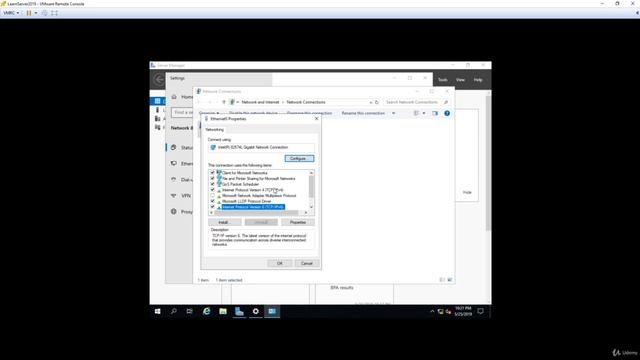The image size is (640, 360).
Task: Show hidden tray icons chevron
Action: pos(432,311)
